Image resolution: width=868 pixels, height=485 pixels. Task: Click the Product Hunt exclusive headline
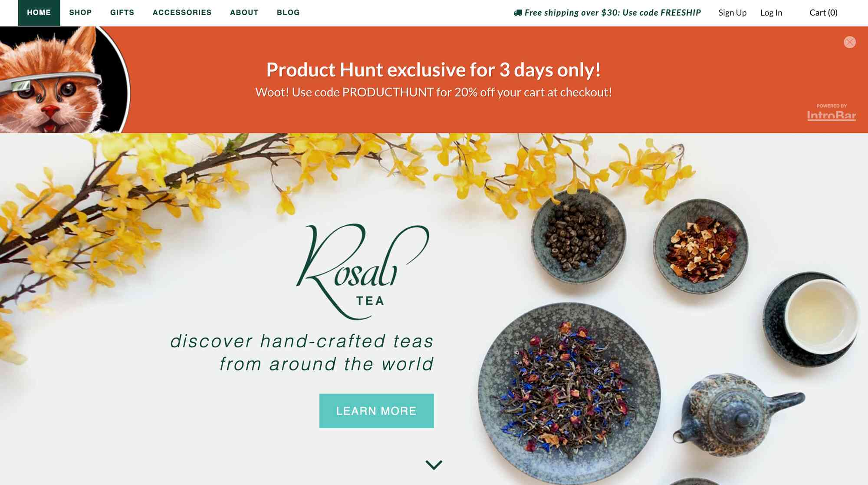[x=434, y=69]
